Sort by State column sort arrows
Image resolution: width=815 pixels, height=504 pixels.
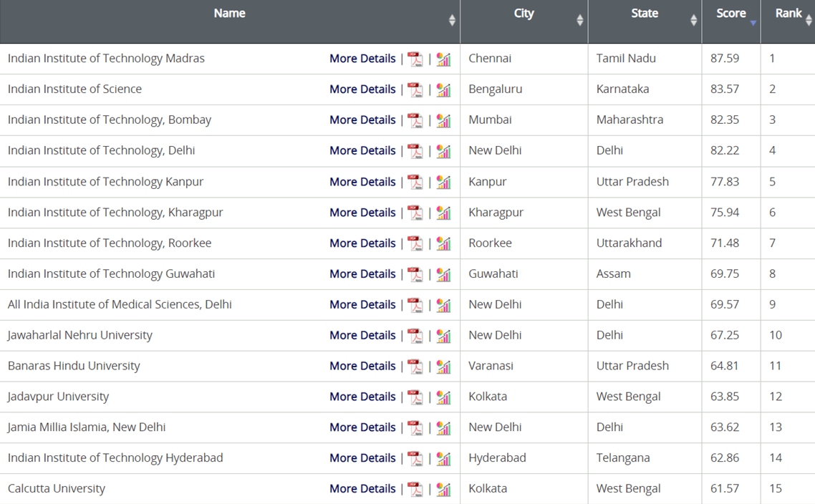click(693, 20)
